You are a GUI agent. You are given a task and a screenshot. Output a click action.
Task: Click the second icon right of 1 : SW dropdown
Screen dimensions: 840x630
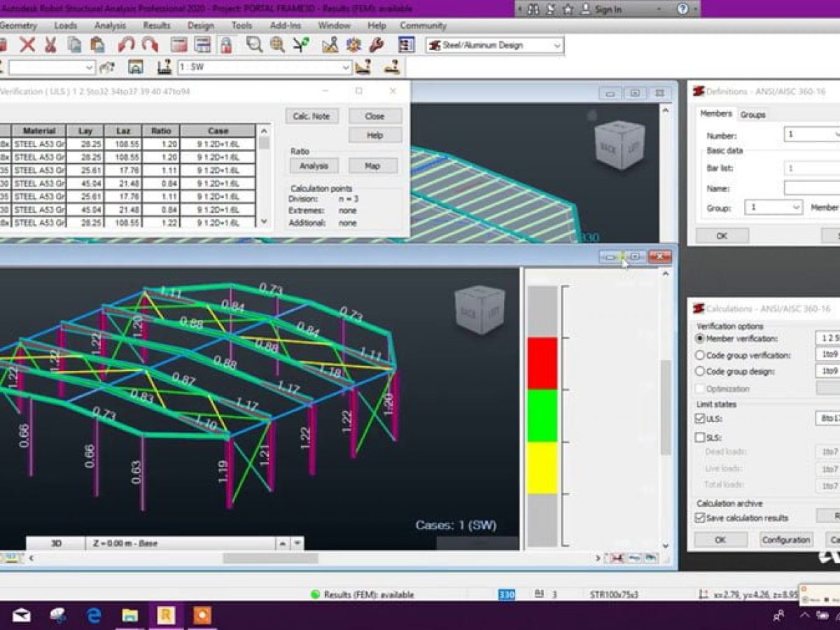[x=392, y=67]
